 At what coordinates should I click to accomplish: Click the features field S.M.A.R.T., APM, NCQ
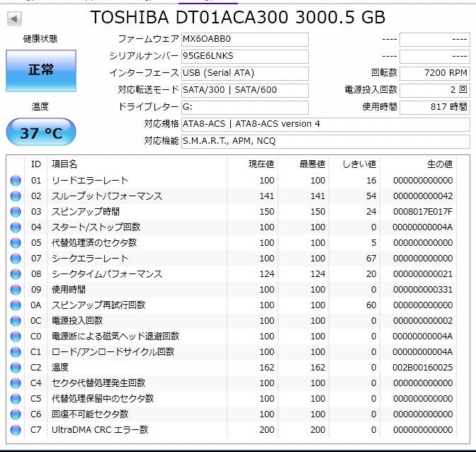(x=325, y=142)
